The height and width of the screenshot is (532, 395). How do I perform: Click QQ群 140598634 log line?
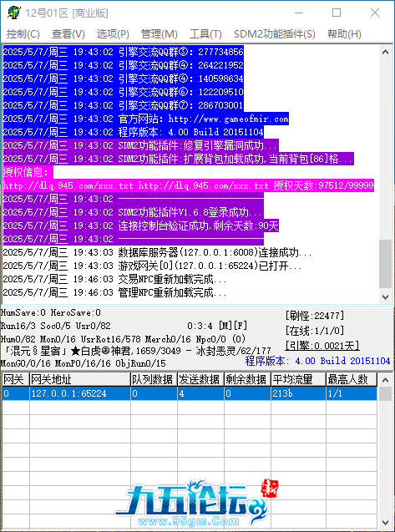point(124,79)
